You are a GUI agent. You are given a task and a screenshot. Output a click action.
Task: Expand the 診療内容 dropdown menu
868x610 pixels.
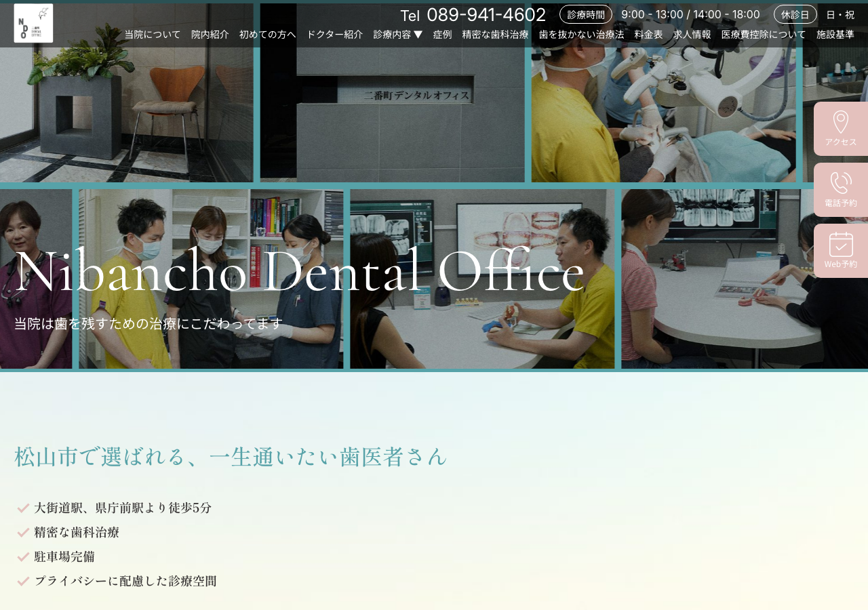click(x=398, y=35)
